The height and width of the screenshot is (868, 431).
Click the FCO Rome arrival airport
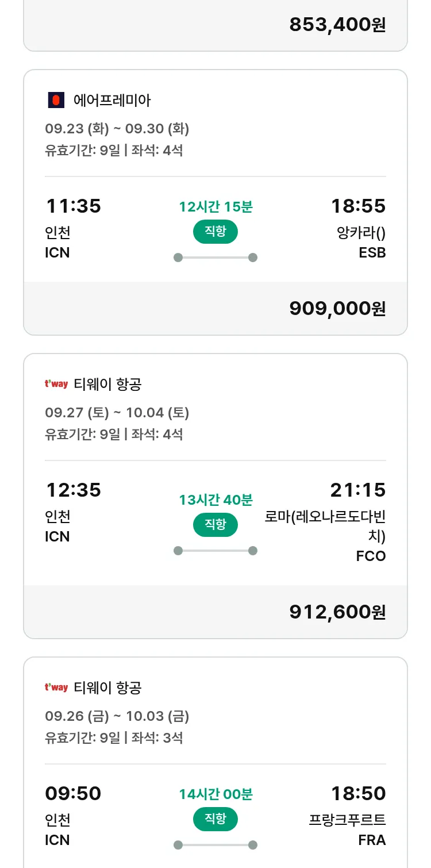pos(371,556)
